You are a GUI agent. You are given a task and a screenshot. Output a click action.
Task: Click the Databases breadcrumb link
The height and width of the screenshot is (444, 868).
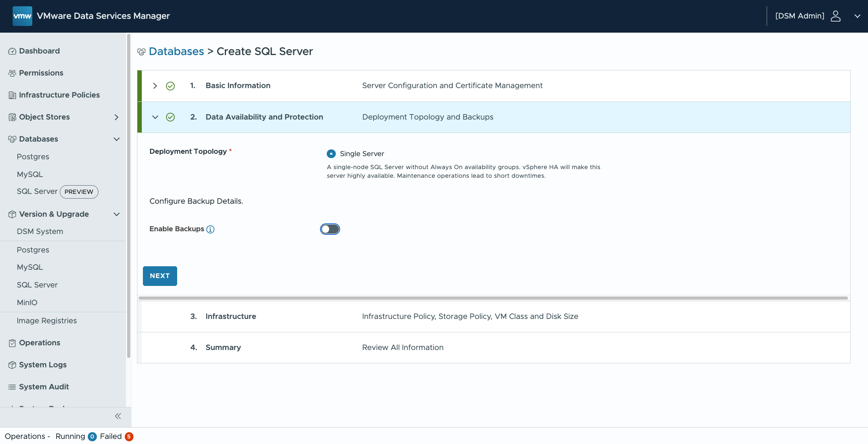tap(176, 52)
